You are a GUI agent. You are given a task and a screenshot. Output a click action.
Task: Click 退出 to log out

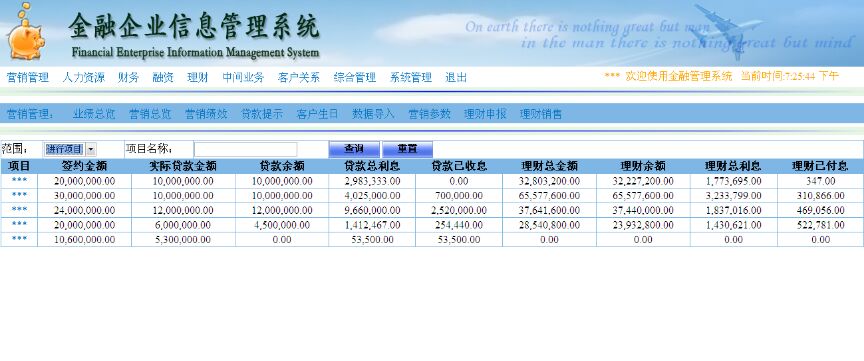point(456,78)
